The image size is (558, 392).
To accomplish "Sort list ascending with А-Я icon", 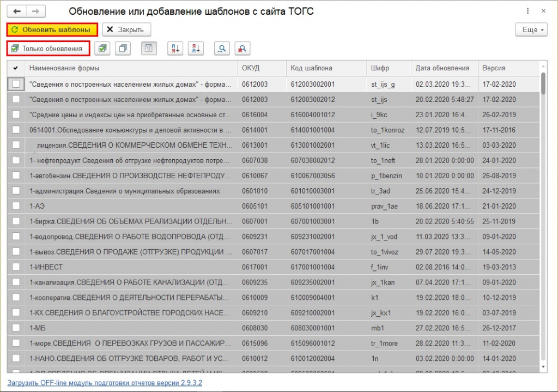I will pos(175,49).
